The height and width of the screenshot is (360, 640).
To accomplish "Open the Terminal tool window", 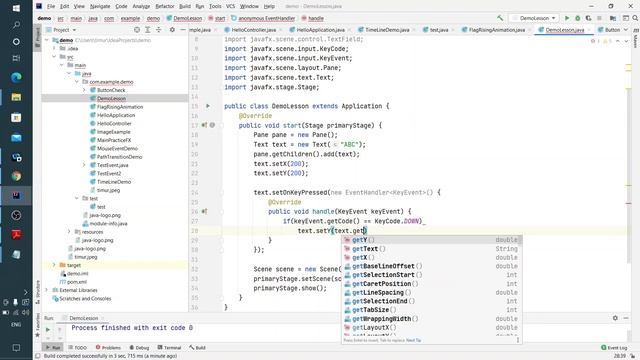I will pyautogui.click(x=169, y=348).
